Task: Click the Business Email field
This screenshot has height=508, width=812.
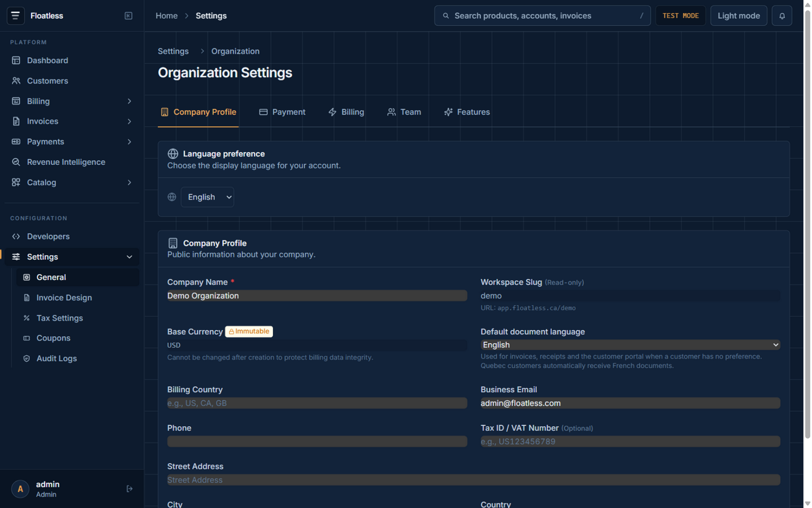Action: pyautogui.click(x=630, y=403)
